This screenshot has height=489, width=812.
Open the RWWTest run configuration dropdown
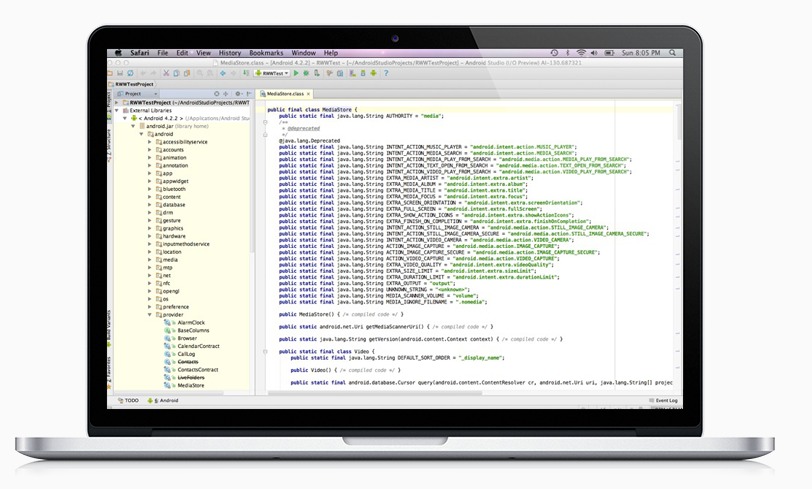tap(272, 74)
